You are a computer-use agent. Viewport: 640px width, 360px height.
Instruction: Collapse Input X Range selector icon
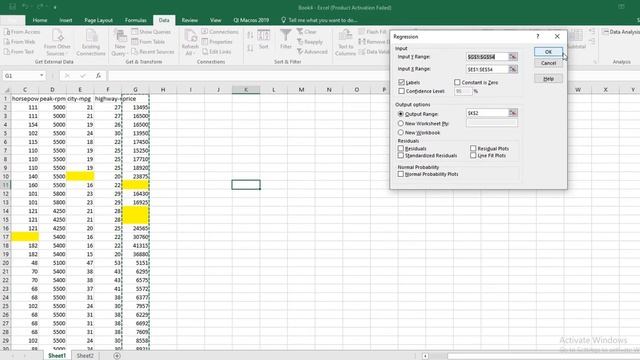(513, 69)
